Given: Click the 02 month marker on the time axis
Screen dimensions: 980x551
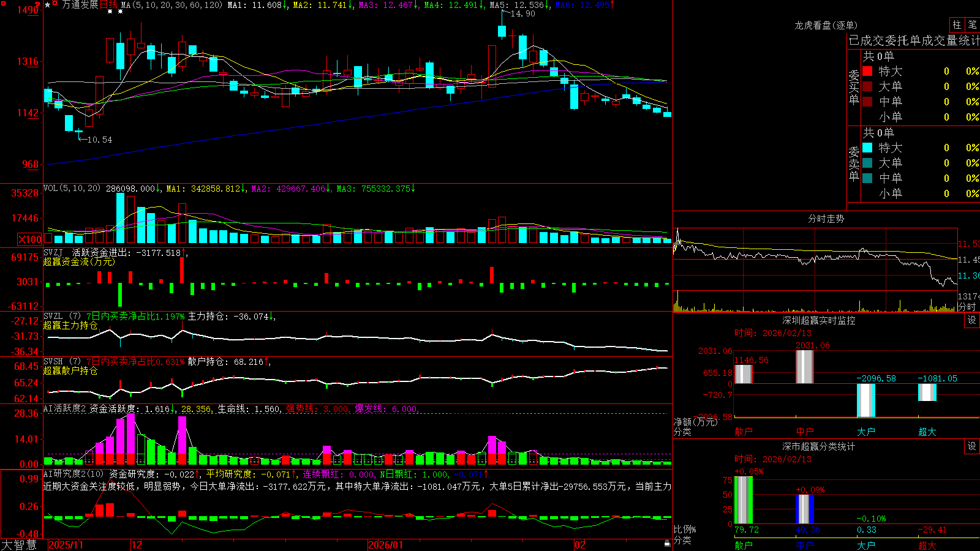Looking at the screenshot, I should (x=580, y=545).
